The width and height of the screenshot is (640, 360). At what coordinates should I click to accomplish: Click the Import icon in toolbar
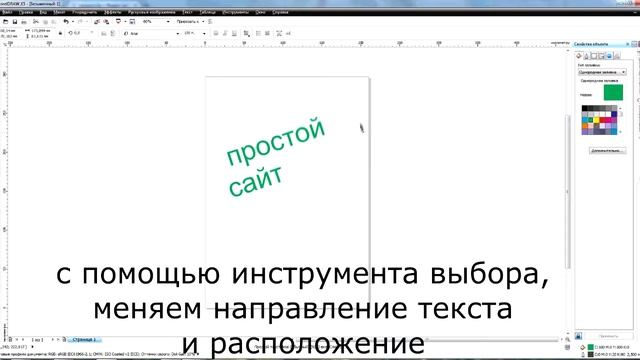[97, 22]
